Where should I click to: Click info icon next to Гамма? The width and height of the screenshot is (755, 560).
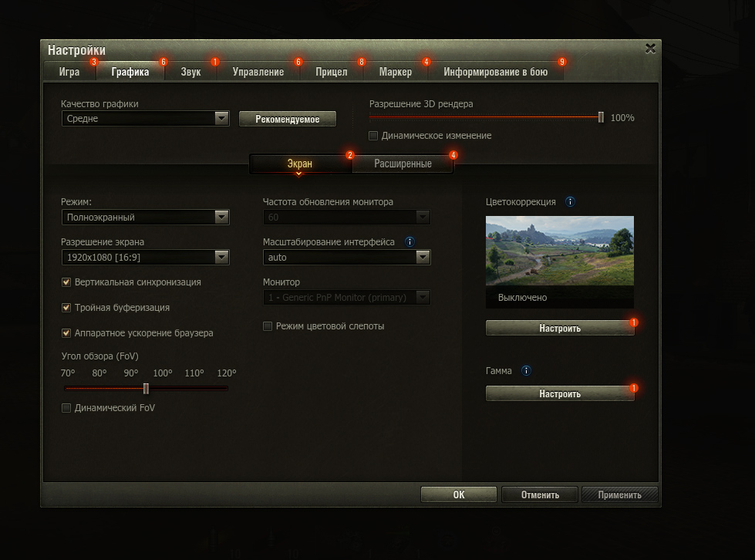point(526,371)
